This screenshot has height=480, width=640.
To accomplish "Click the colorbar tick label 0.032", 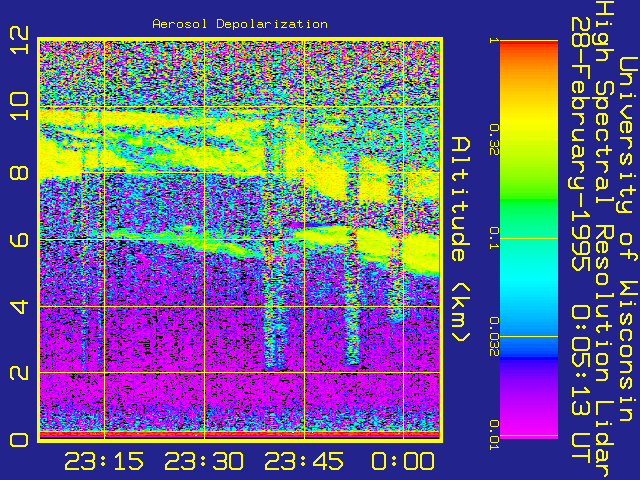I will point(494,336).
